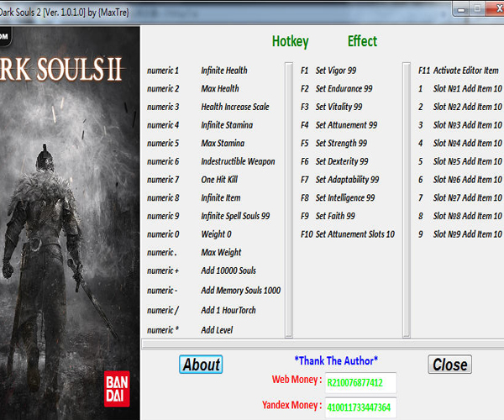Select the Add 10000 Souls text
Image resolution: width=504 pixels, height=420 pixels.
[228, 270]
